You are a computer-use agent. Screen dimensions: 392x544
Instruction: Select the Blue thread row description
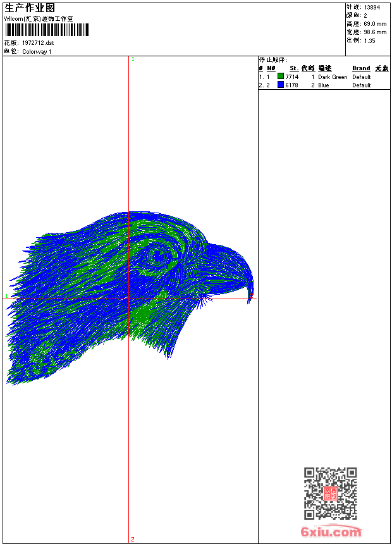coord(324,85)
